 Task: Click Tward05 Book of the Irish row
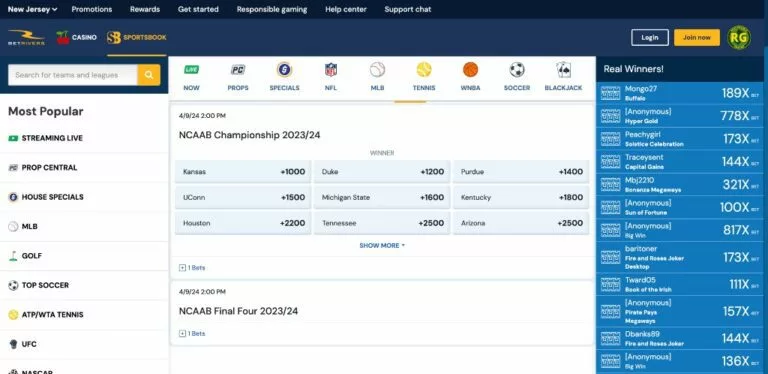tap(679, 284)
